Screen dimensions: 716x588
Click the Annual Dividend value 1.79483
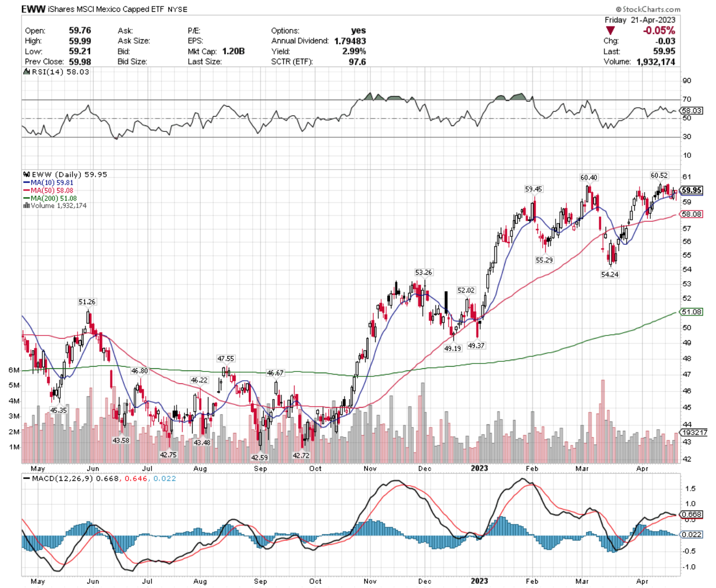(350, 41)
